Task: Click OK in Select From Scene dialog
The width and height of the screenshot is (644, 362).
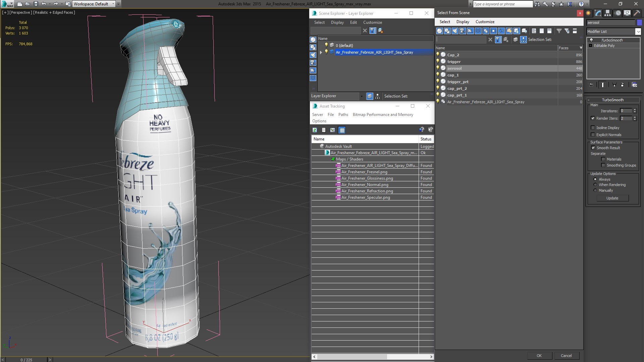Action: point(539,356)
